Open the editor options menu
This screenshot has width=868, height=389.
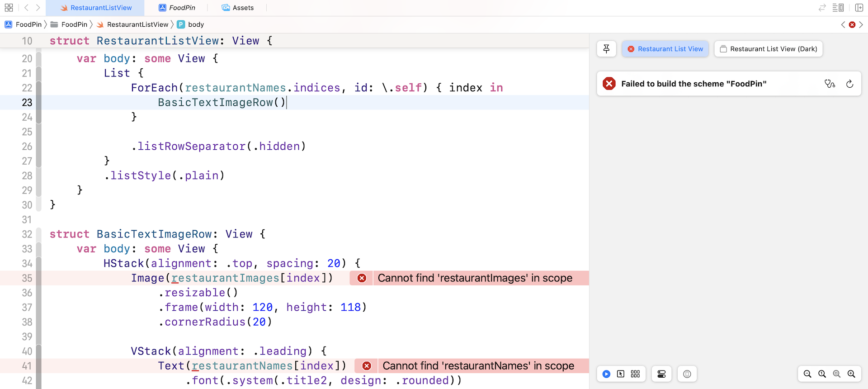point(838,8)
